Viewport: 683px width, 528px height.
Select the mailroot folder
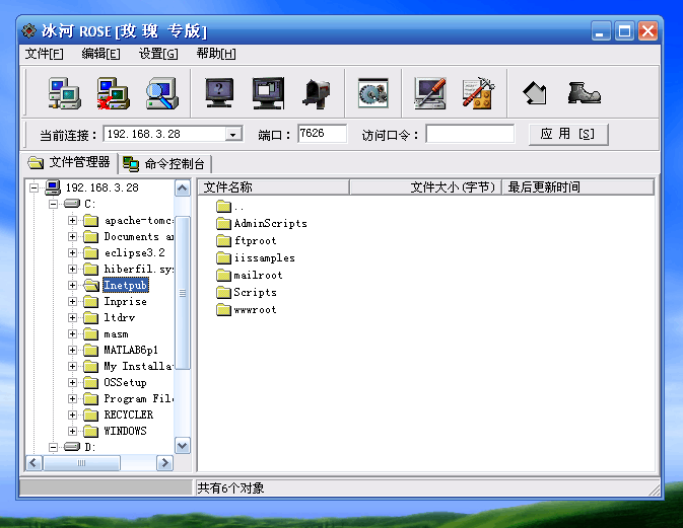[x=249, y=275]
